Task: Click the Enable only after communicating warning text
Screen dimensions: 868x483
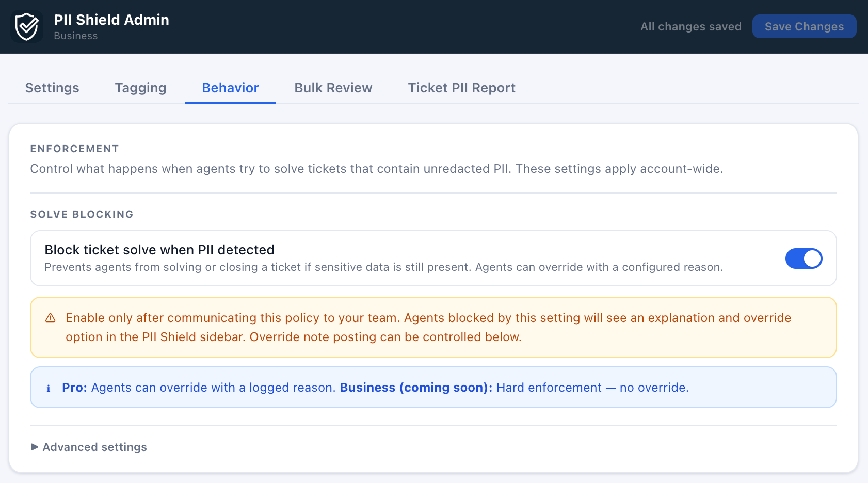Action: tap(428, 327)
